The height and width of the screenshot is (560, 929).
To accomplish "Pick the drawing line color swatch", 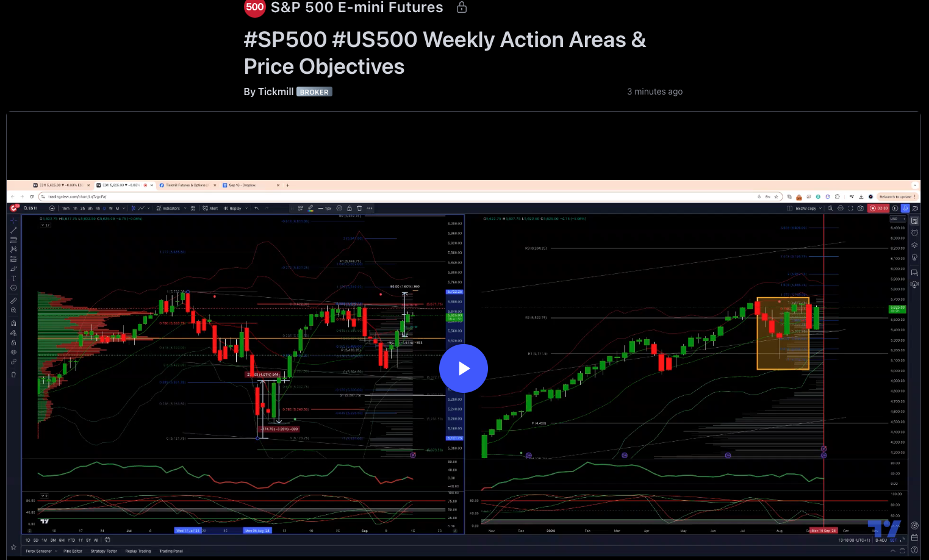I will pyautogui.click(x=310, y=208).
